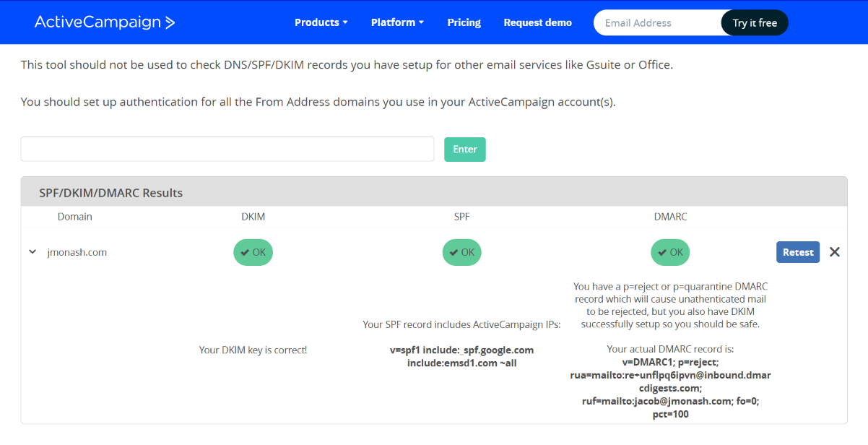
Task: Click the DKIM column header
Action: pyautogui.click(x=253, y=216)
